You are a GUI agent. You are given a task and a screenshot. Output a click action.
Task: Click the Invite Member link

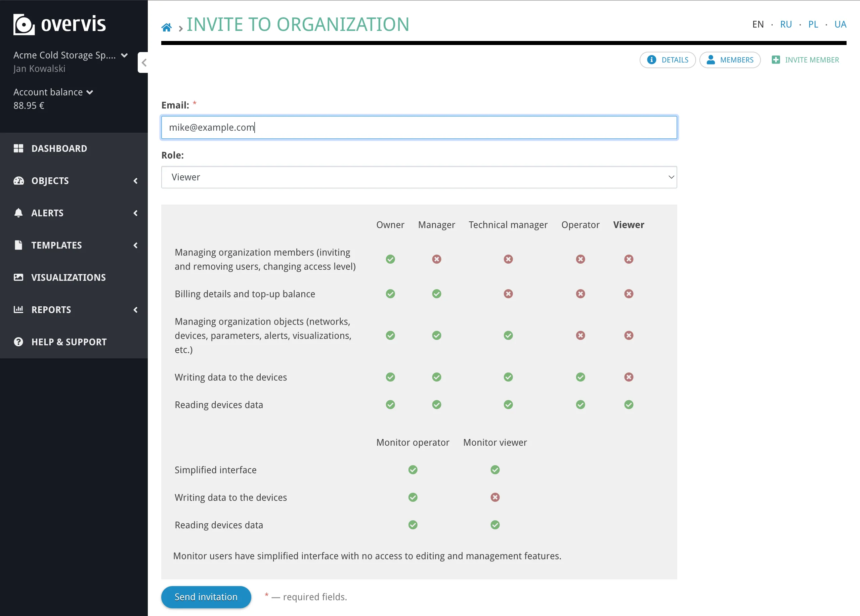(x=805, y=60)
